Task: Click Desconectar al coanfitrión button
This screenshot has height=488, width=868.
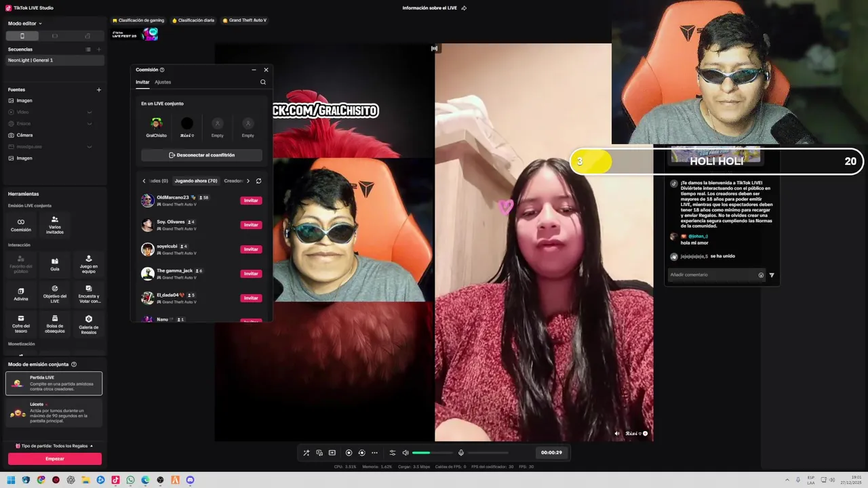Action: coord(201,155)
